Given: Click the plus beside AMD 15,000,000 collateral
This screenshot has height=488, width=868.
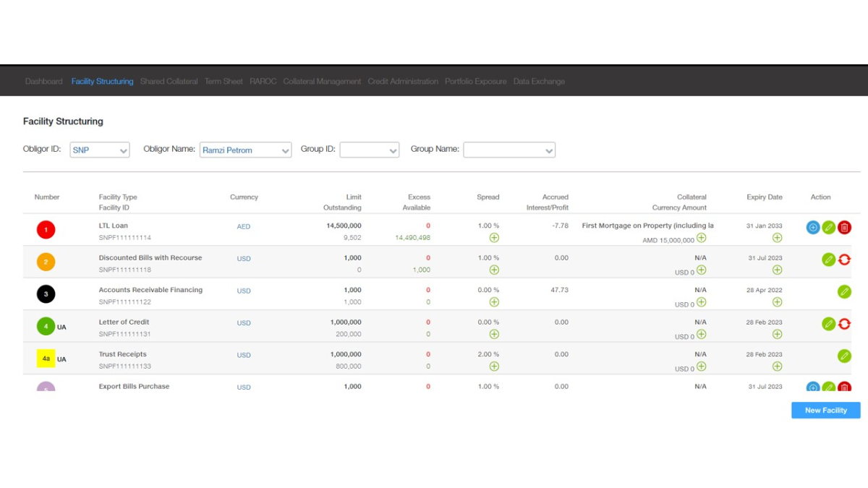Looking at the screenshot, I should 702,239.
